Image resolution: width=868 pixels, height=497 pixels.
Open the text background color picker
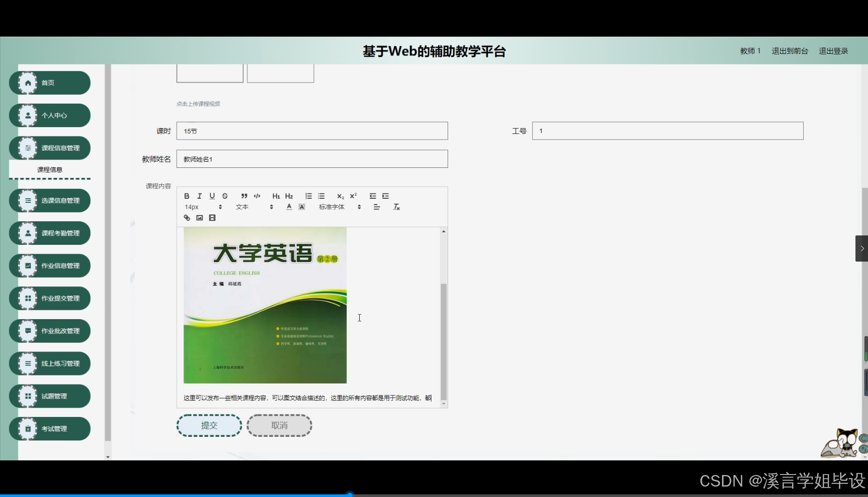(x=302, y=207)
